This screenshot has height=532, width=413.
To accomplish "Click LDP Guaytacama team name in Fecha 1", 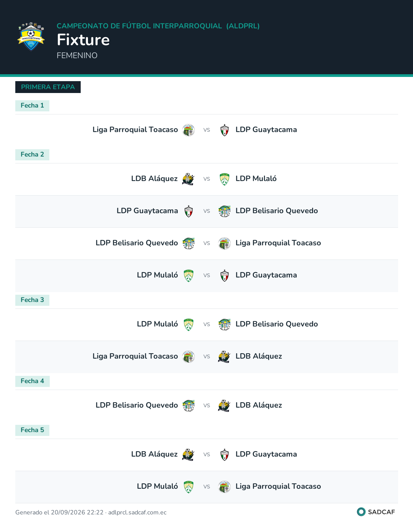I will (266, 130).
